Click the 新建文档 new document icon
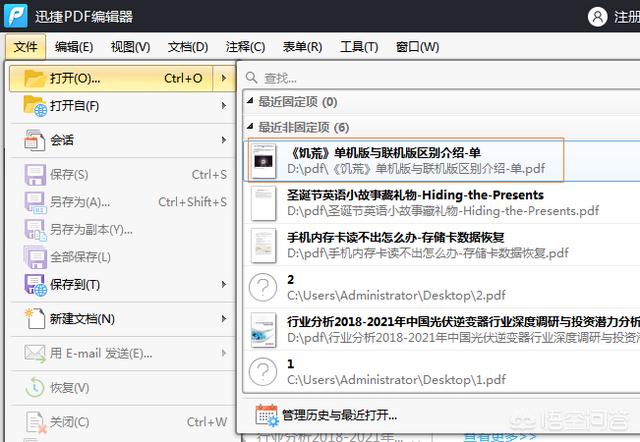This screenshot has width=640, height=442. pyautogui.click(x=35, y=319)
